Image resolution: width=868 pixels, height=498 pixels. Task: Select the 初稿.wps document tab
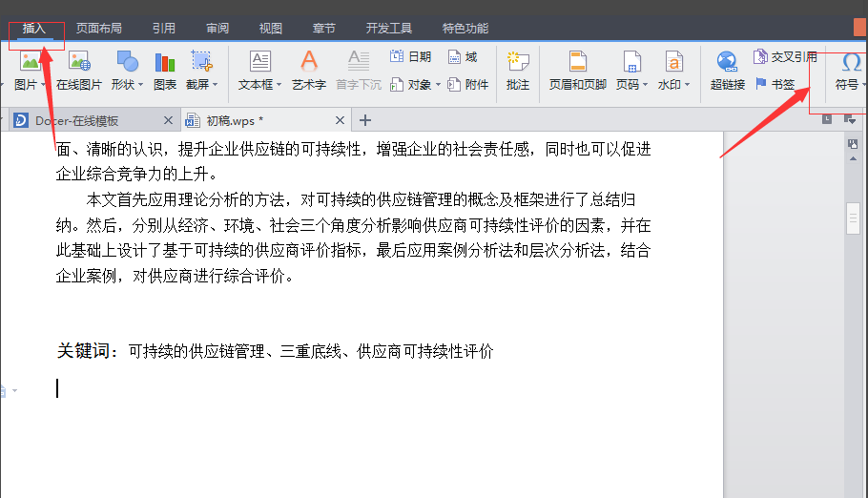235,121
